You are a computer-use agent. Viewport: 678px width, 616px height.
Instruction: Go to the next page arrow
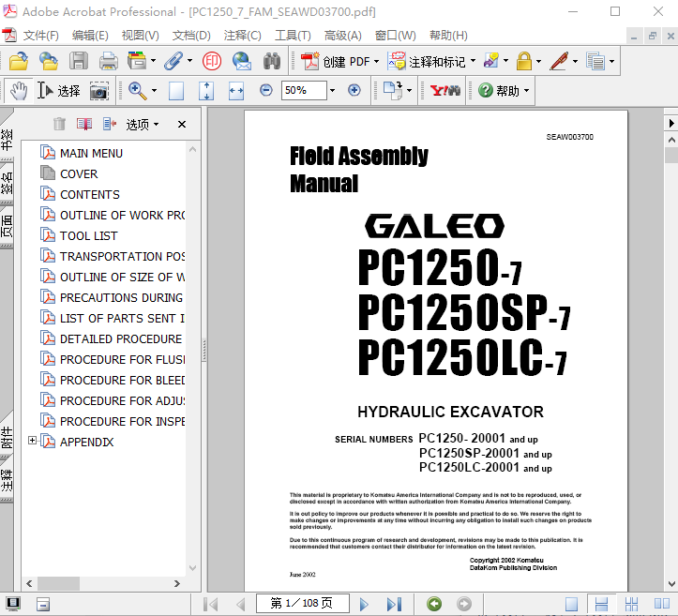click(364, 604)
